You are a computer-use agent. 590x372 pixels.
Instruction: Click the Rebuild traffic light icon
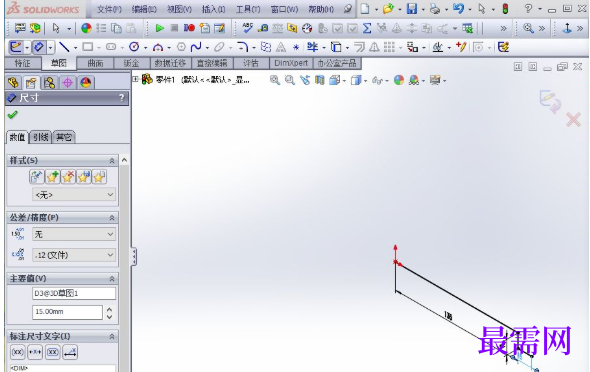point(505,9)
